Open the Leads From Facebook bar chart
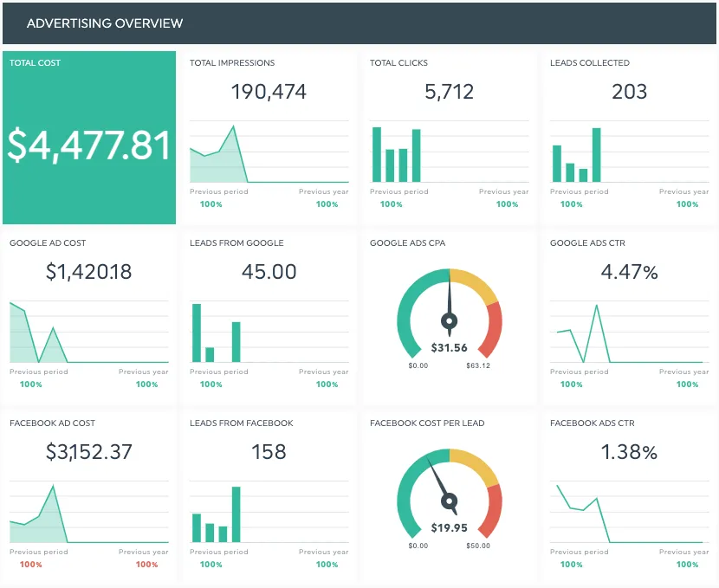 click(x=269, y=512)
